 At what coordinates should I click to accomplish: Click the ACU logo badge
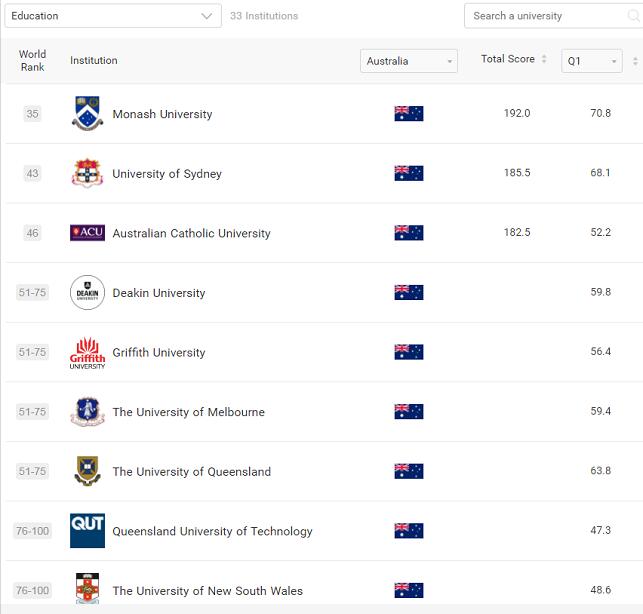[x=87, y=233]
